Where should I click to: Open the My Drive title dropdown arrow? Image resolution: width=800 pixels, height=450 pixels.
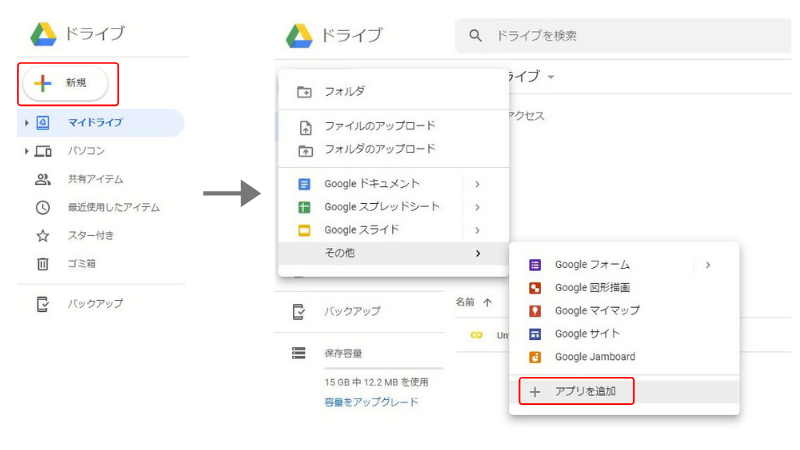(x=551, y=77)
